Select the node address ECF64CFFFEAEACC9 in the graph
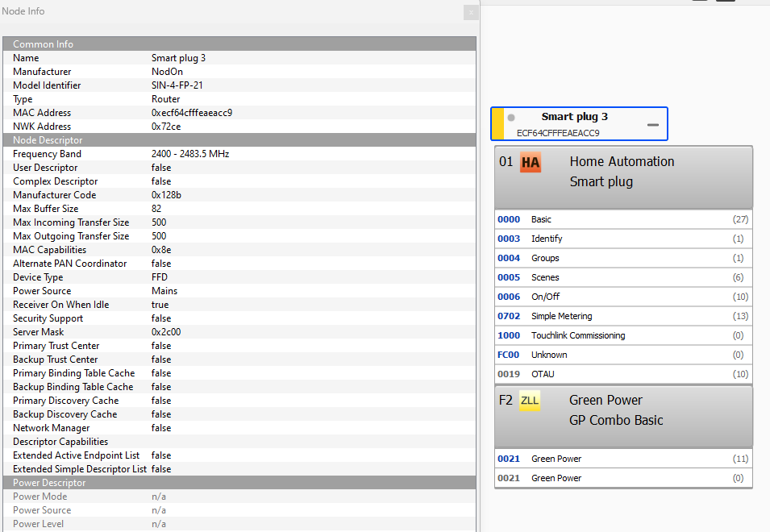The width and height of the screenshot is (770, 532). [x=558, y=133]
